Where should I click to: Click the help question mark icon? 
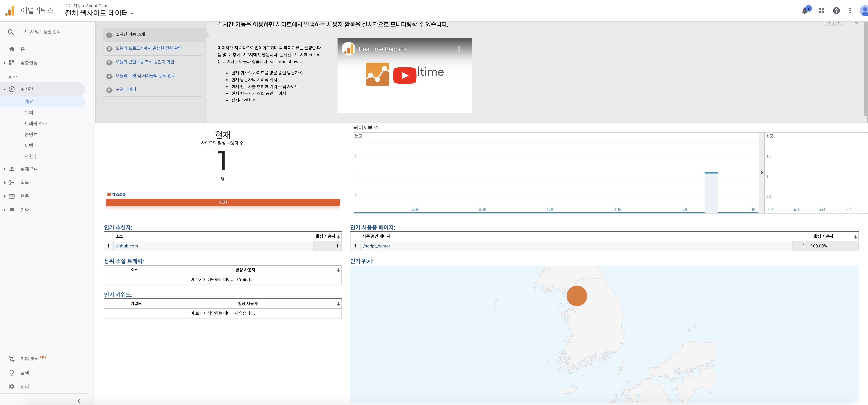[x=836, y=11]
